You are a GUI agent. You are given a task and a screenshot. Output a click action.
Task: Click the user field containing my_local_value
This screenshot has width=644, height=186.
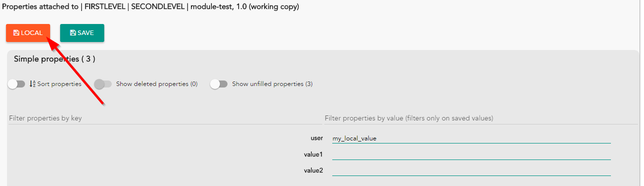[472, 138]
